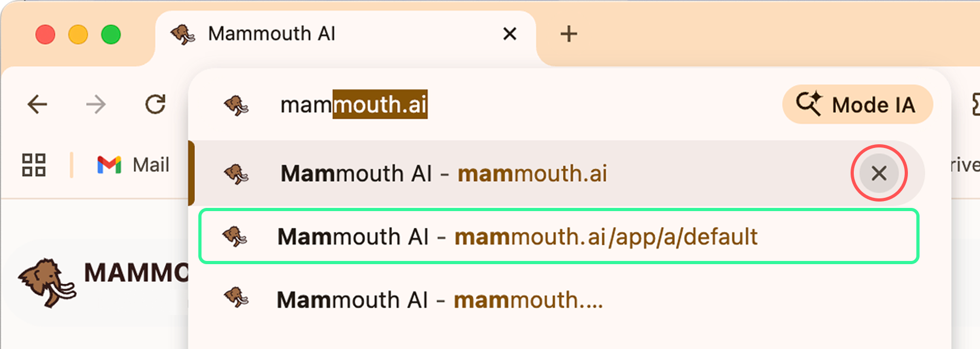980x349 pixels.
Task: Open a new tab with the plus button
Action: 568,34
